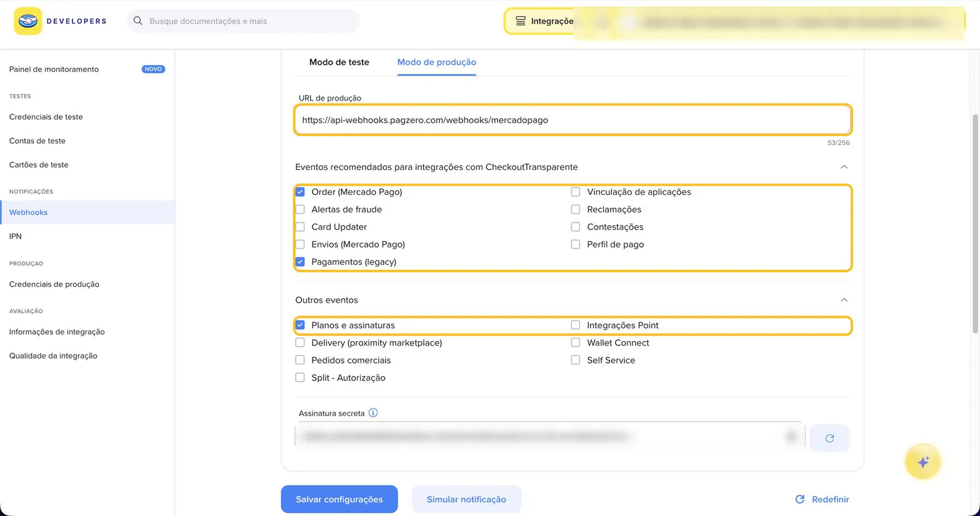Open Webhooks in the sidebar
Viewport: 980px width, 516px height.
pos(87,212)
